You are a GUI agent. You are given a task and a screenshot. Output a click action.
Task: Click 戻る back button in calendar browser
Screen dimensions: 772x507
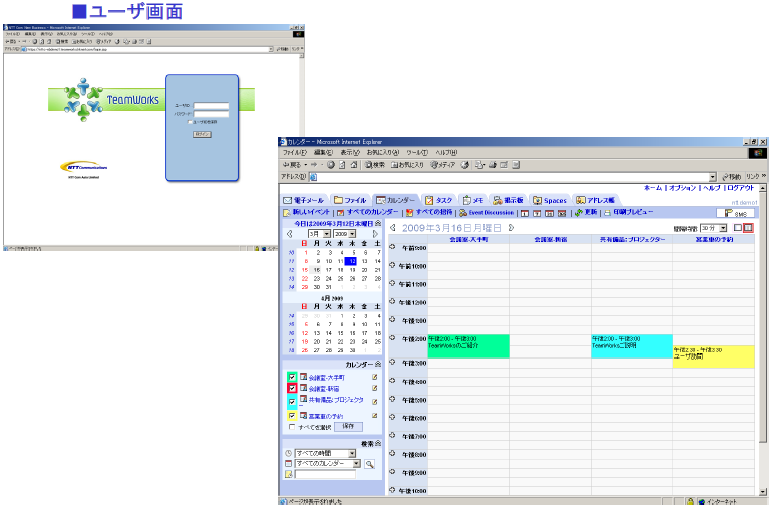(294, 165)
